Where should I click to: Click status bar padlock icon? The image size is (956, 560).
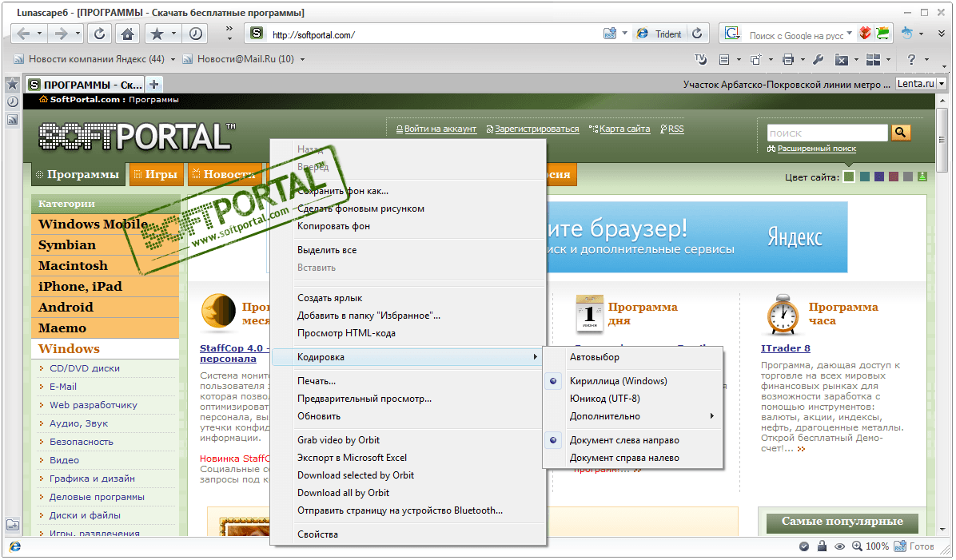tap(822, 546)
